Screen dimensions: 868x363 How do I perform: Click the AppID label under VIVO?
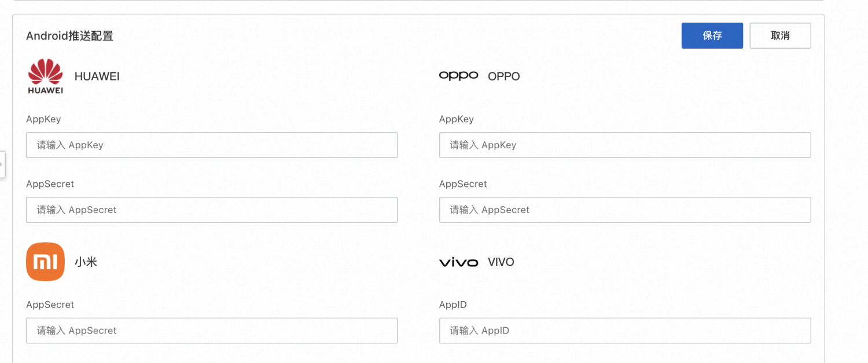tap(453, 305)
